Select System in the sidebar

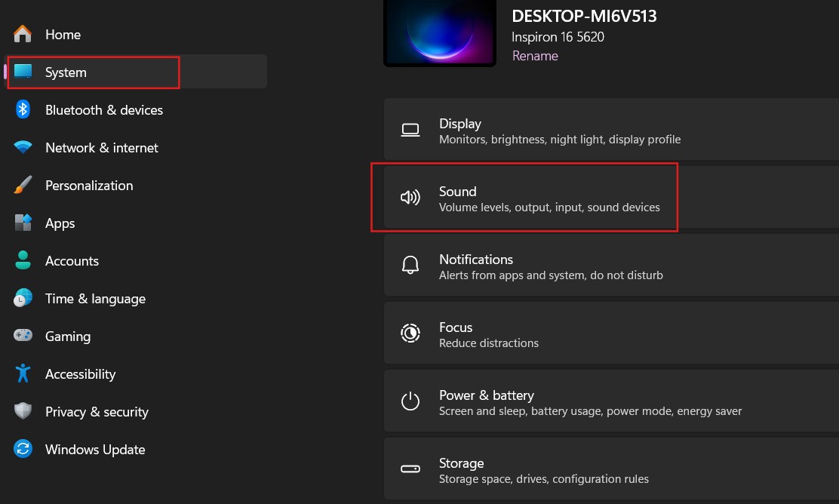[66, 72]
